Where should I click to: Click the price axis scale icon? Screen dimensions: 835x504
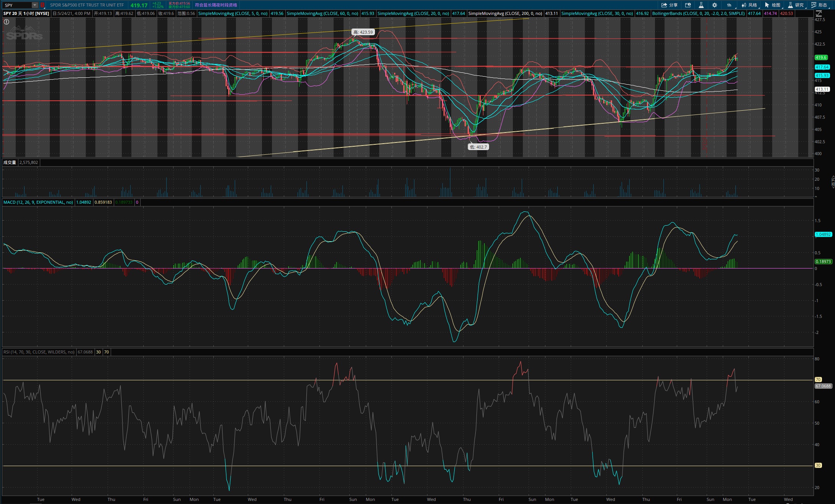point(819,13)
